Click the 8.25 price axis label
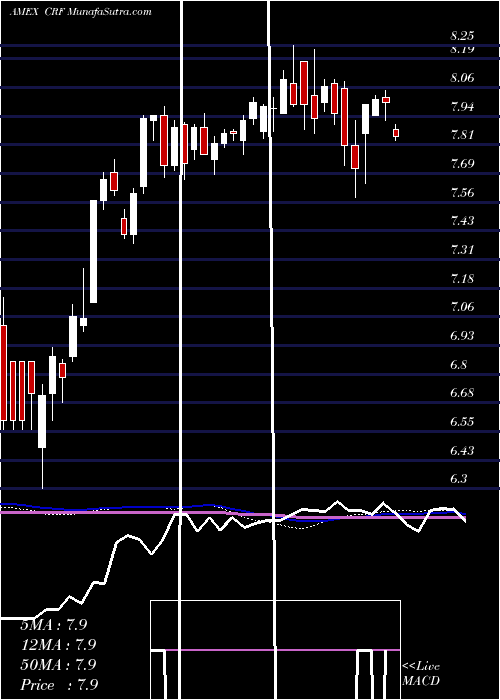The height and width of the screenshot is (700, 500). pyautogui.click(x=462, y=36)
